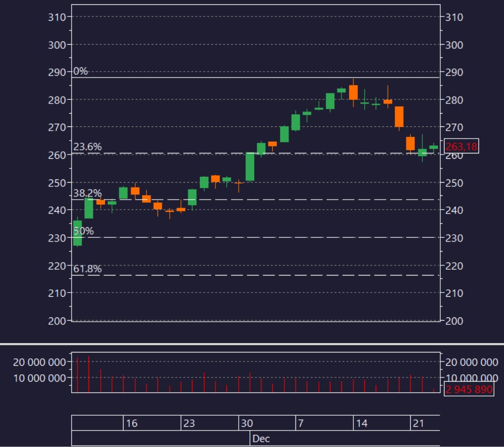This screenshot has height=447, width=504.
Task: Click the 0% Fibonacci level label
Action: (80, 71)
